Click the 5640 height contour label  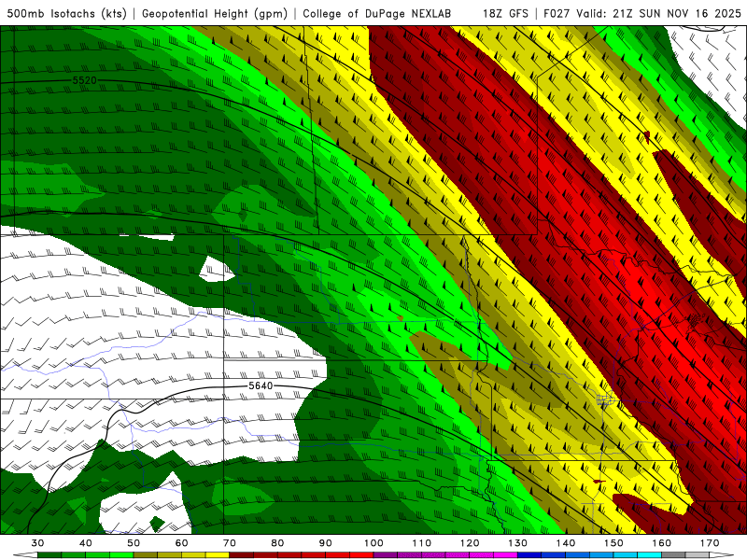click(x=261, y=385)
